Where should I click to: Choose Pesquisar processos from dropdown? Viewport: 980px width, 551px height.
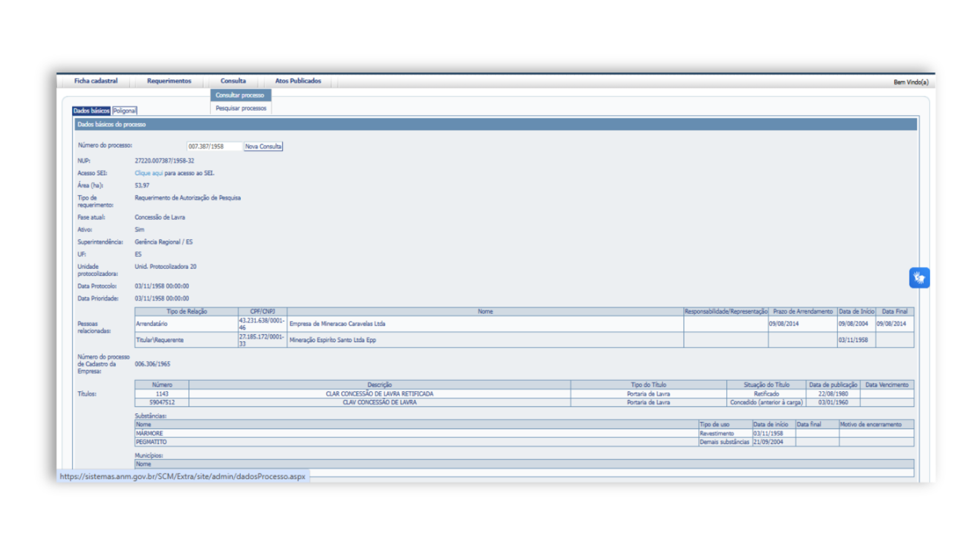click(x=241, y=108)
